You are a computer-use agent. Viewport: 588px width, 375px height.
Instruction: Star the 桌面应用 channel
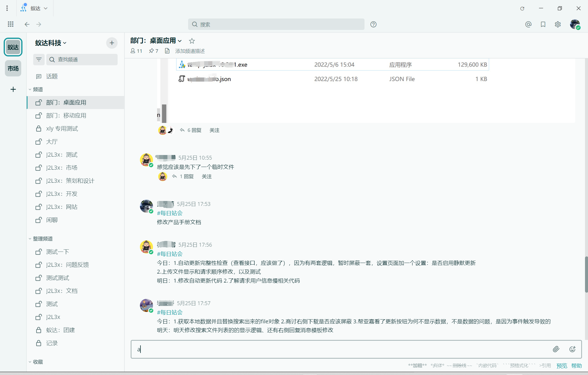click(192, 41)
